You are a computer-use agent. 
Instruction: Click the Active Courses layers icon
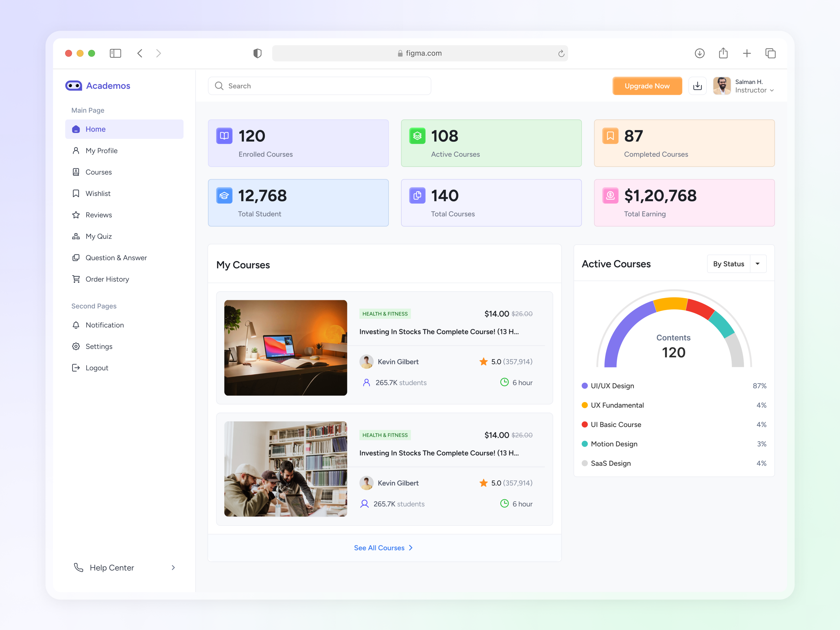417,136
